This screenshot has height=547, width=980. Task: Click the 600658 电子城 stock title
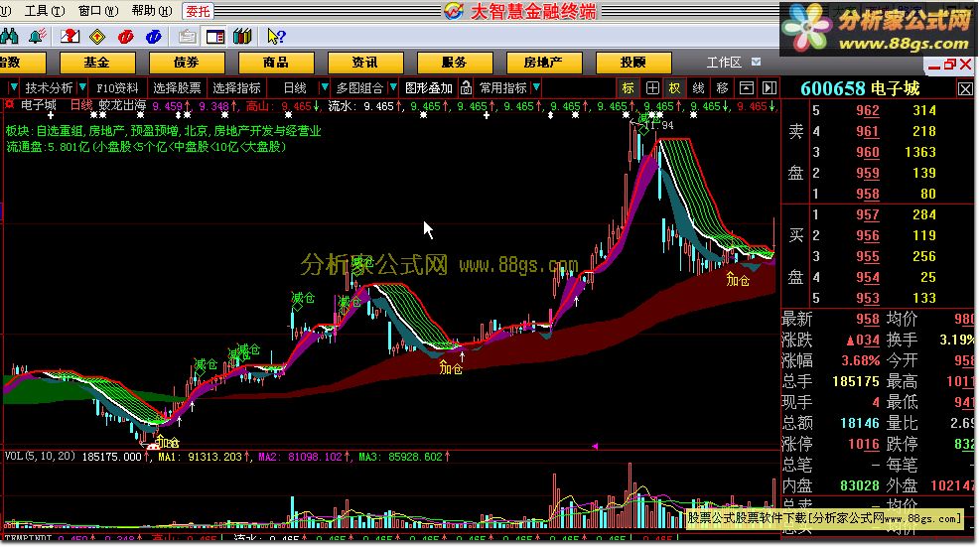coord(860,88)
